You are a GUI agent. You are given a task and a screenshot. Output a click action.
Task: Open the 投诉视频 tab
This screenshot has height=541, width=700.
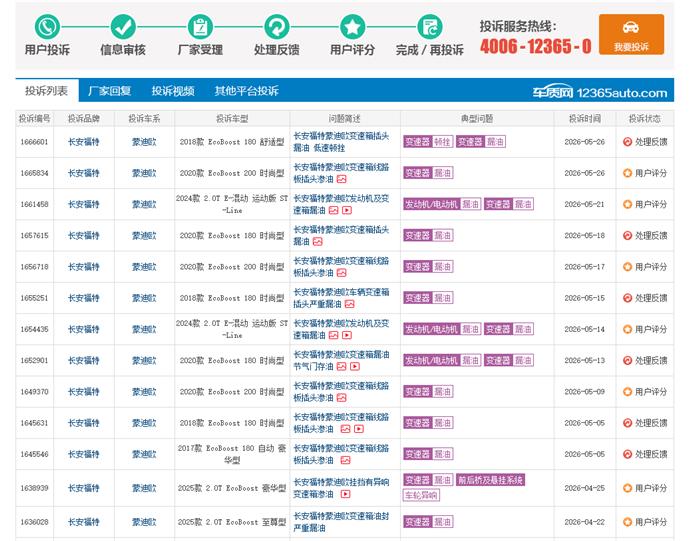tap(173, 91)
